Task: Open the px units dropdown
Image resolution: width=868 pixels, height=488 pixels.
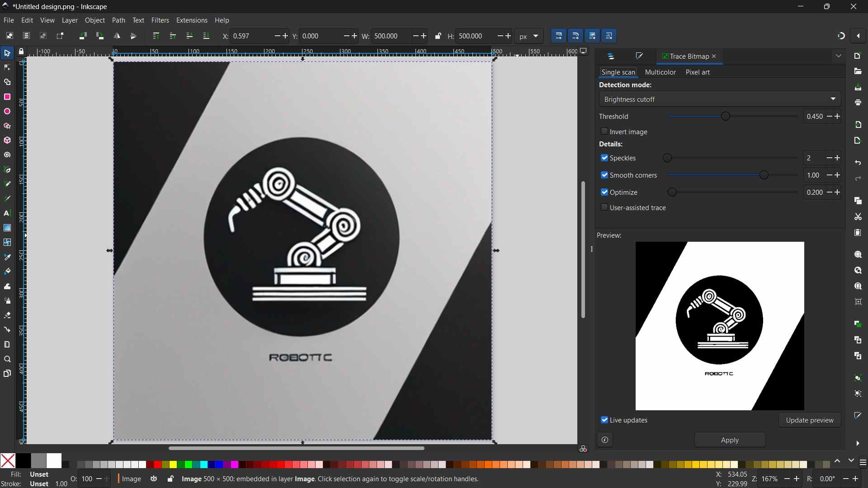Action: click(x=529, y=36)
